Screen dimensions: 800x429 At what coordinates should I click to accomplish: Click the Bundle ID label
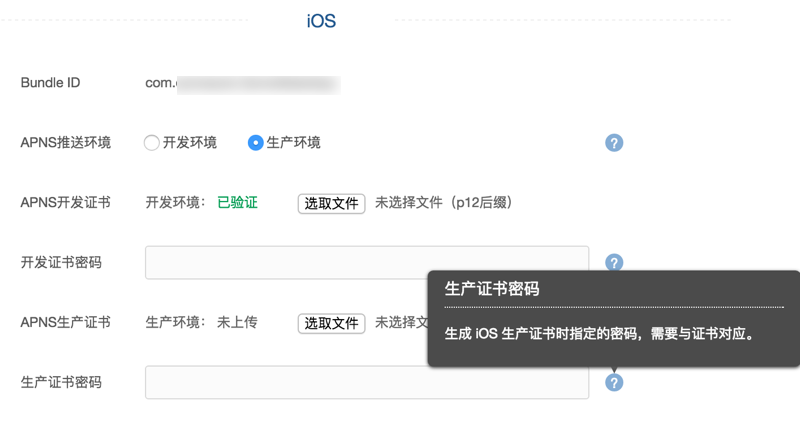pos(50,83)
